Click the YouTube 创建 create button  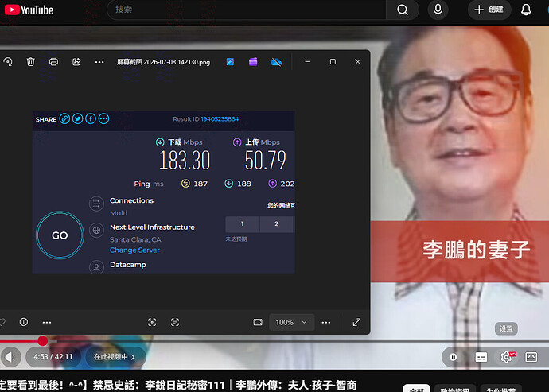(x=489, y=10)
